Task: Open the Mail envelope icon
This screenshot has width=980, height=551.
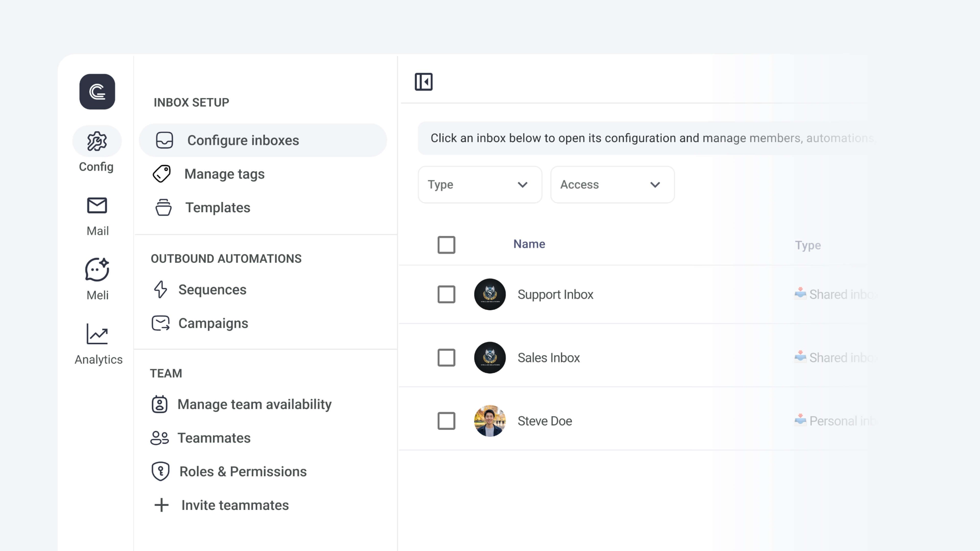Action: pos(97,206)
